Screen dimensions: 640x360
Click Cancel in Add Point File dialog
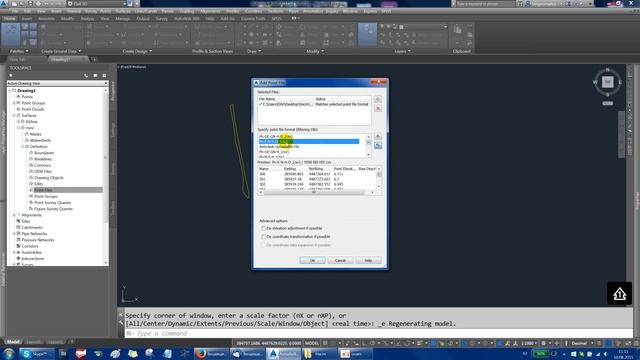340,260
